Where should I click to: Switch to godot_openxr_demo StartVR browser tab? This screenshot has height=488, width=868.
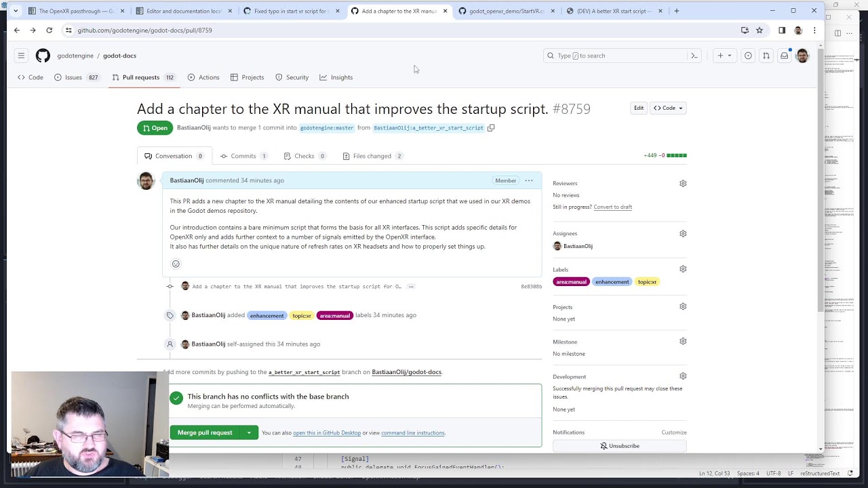tap(507, 11)
